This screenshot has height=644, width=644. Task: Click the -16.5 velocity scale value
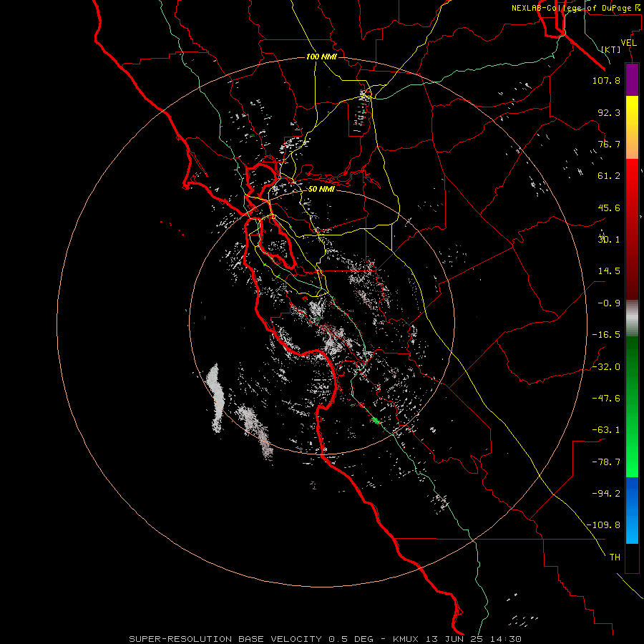click(x=606, y=335)
